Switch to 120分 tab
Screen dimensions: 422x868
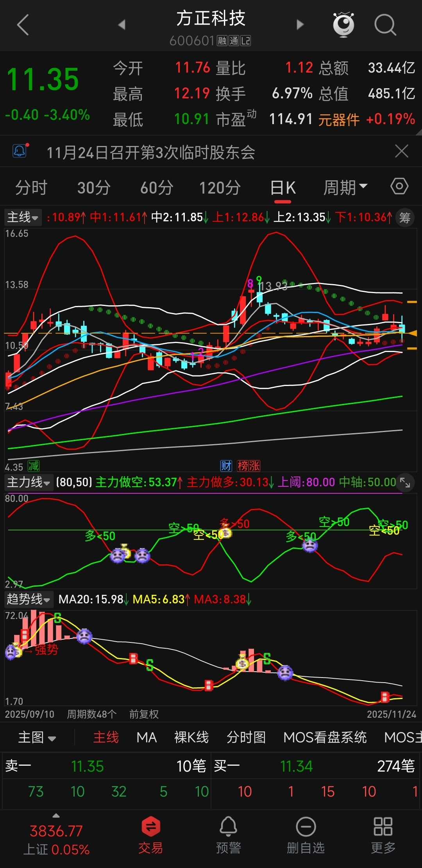point(220,188)
